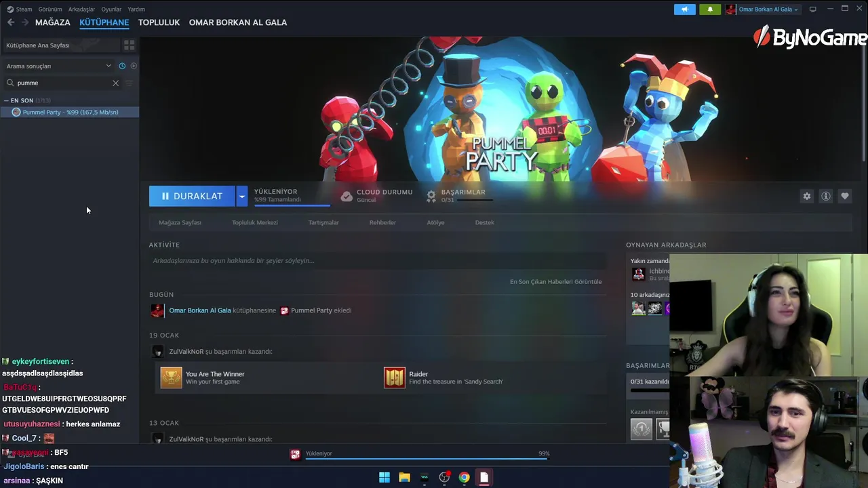Click the back navigation arrow
Screen dimensions: 868x488
(x=11, y=22)
